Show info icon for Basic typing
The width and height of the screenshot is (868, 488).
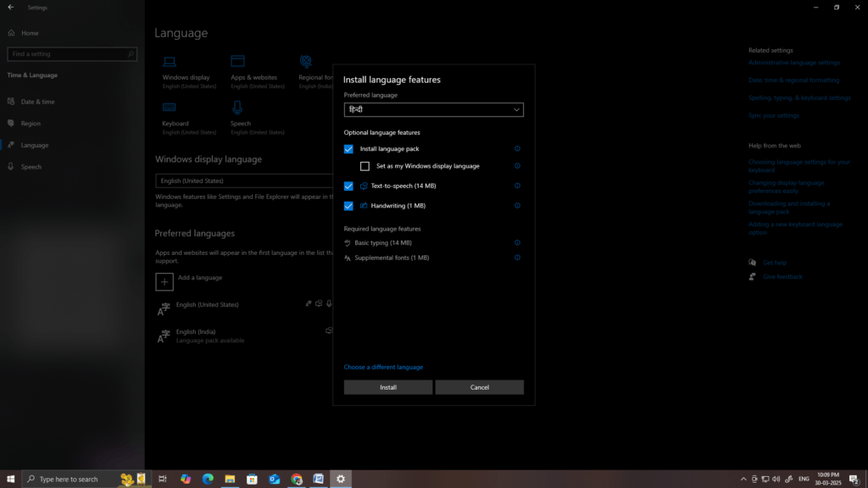[x=517, y=243]
